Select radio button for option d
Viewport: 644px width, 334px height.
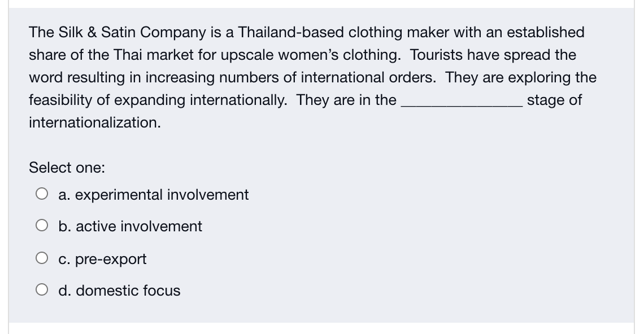pos(41,289)
